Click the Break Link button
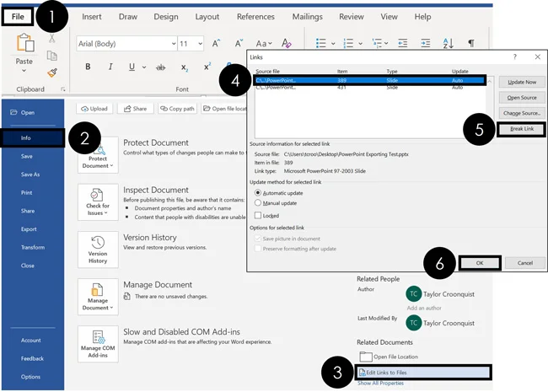Viewport: 548px width, 392px height. point(521,129)
